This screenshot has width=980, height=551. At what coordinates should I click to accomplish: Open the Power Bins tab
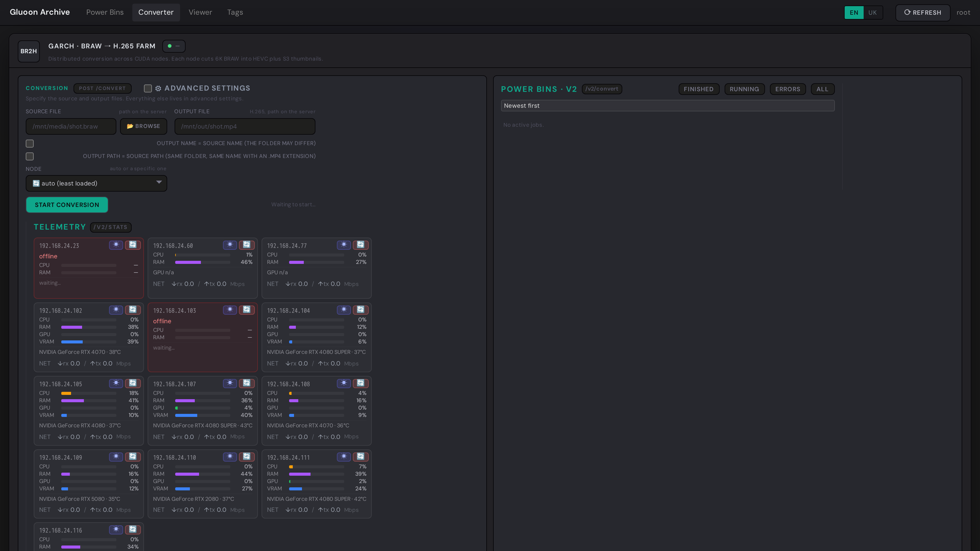[x=105, y=12]
